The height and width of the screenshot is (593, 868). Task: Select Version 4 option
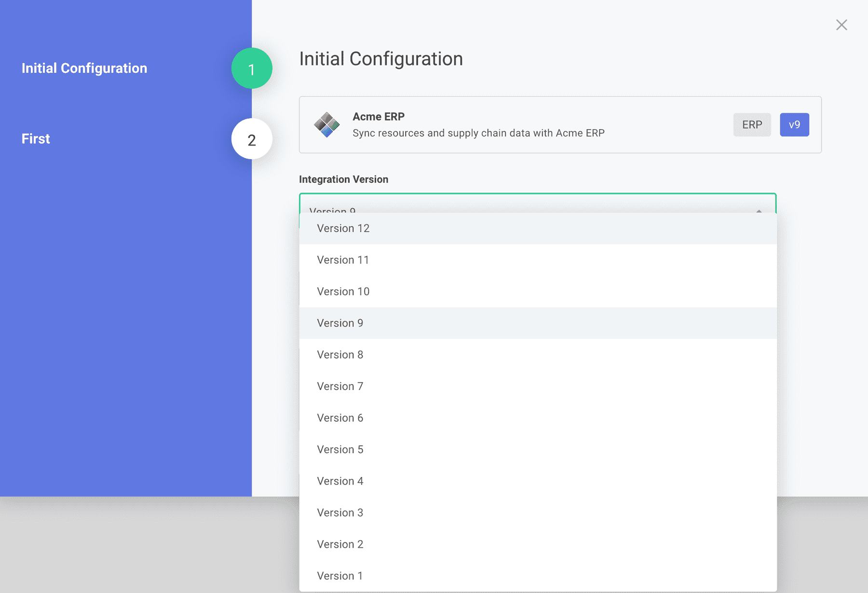(x=538, y=481)
